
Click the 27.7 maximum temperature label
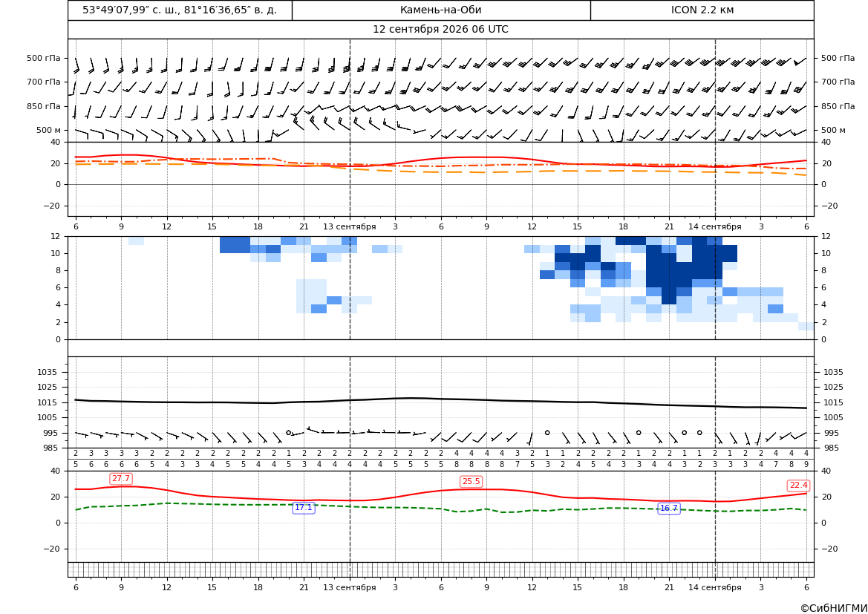(121, 478)
